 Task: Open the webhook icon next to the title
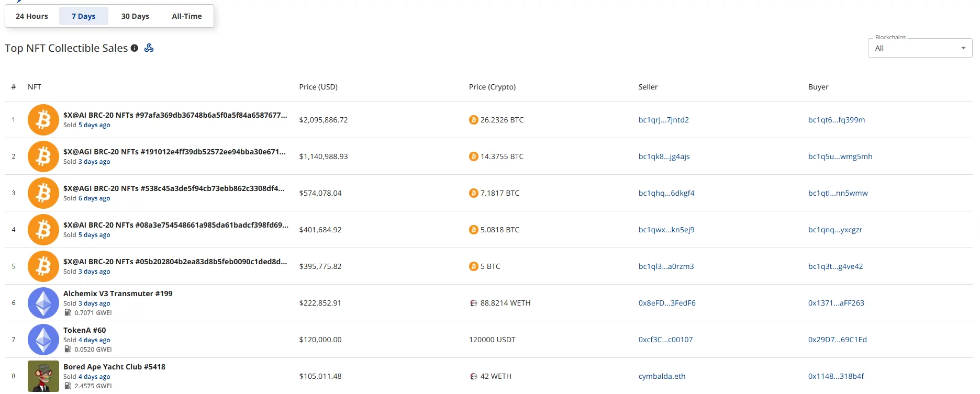(x=149, y=48)
